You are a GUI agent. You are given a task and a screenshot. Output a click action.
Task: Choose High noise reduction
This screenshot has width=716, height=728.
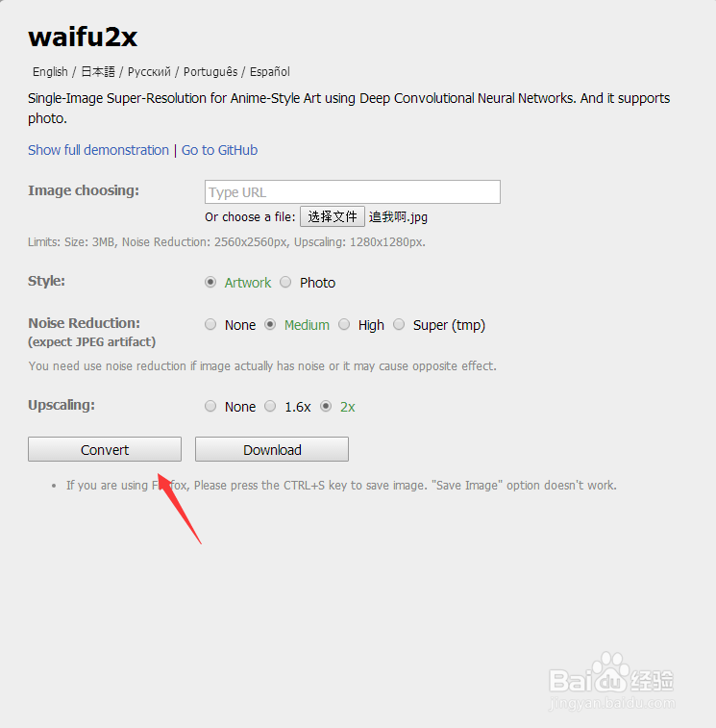click(344, 324)
